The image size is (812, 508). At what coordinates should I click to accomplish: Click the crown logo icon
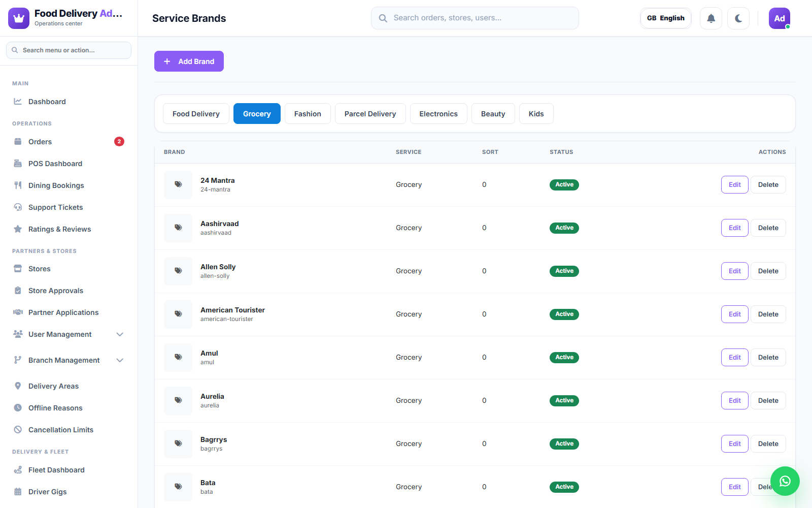coord(19,18)
